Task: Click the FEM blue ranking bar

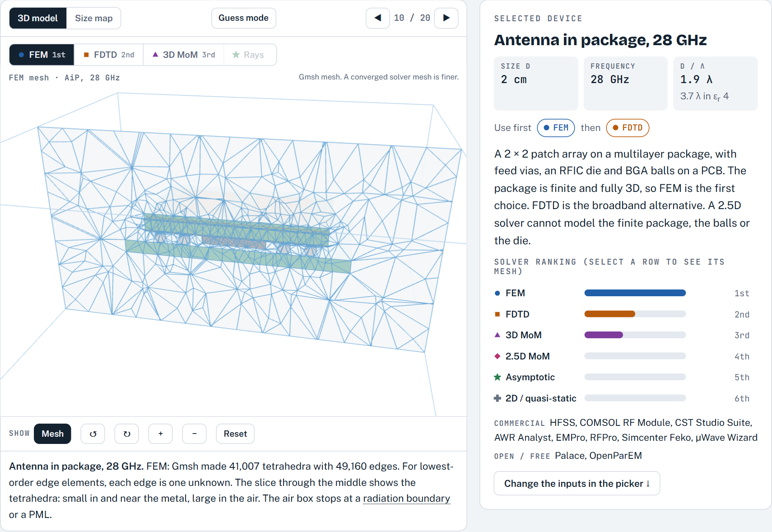Action: [x=635, y=293]
